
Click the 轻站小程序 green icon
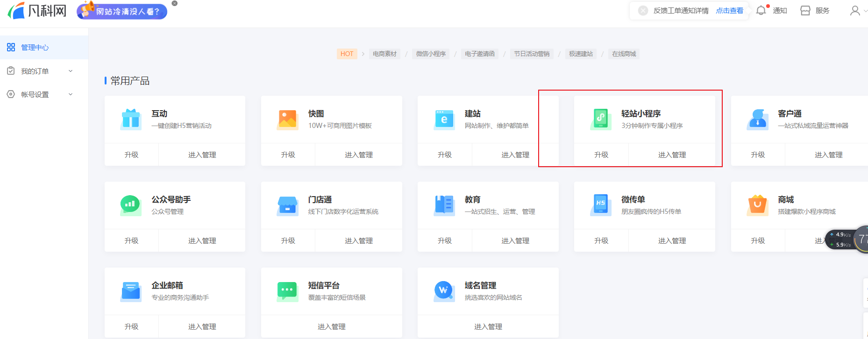[x=600, y=119]
